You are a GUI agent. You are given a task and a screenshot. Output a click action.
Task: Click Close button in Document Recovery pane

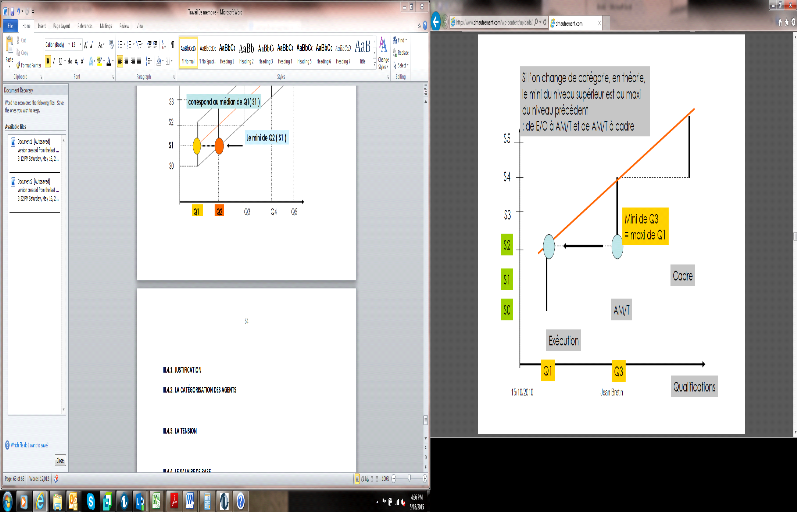pyautogui.click(x=60, y=461)
